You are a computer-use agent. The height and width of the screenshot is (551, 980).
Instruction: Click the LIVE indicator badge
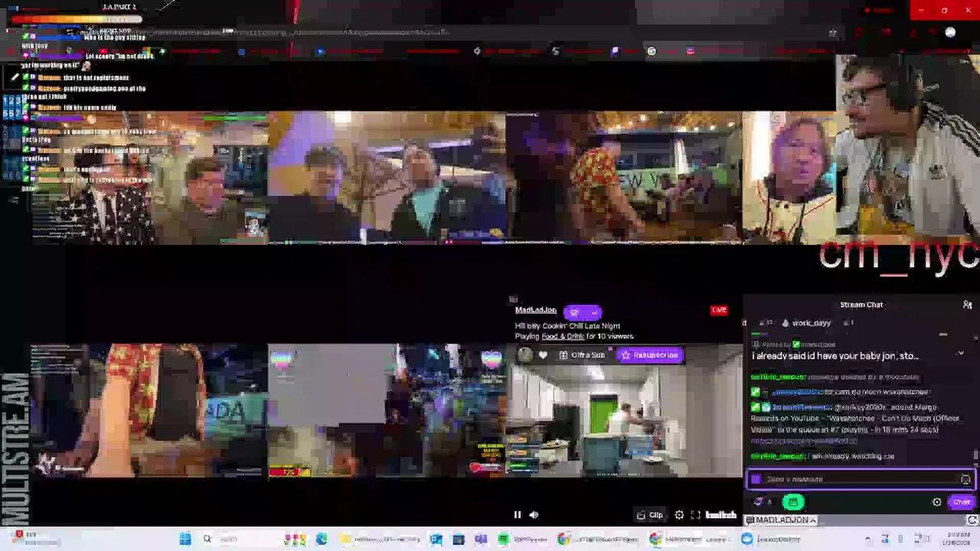[x=719, y=310]
